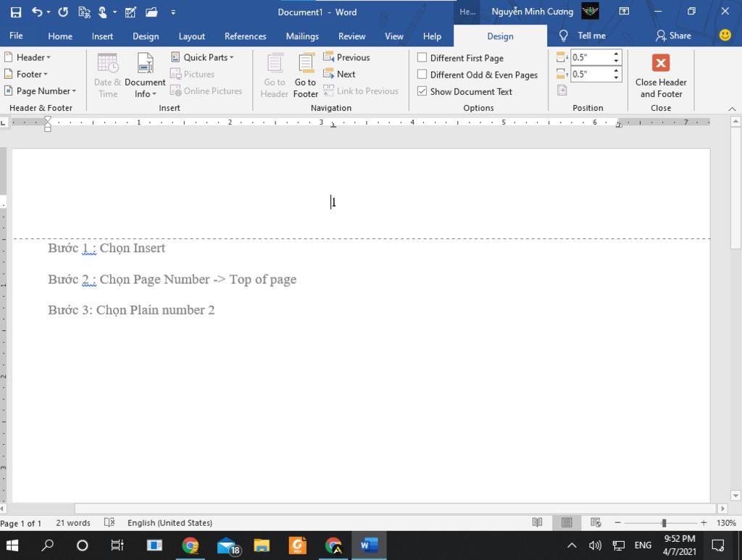Click Link to Previous button

(x=361, y=91)
